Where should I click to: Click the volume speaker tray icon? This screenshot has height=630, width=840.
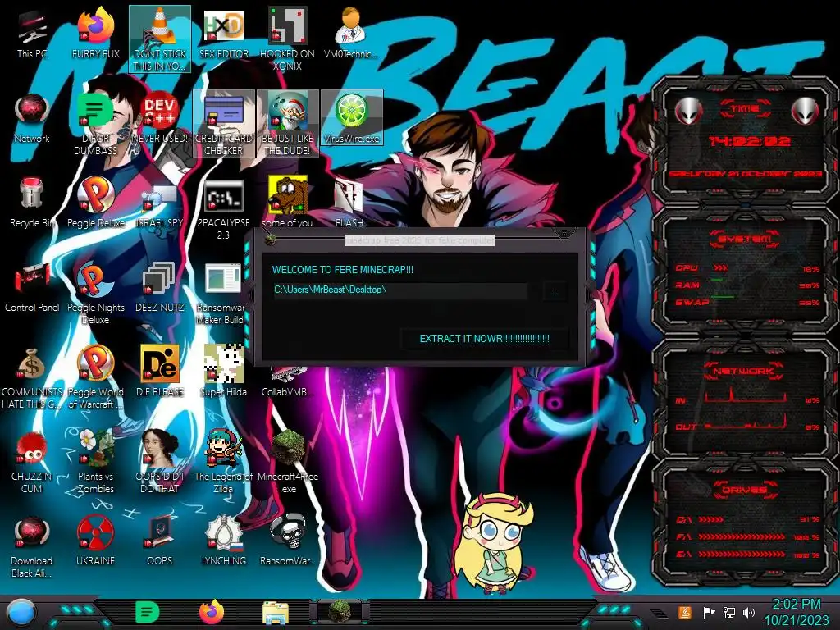[749, 612]
